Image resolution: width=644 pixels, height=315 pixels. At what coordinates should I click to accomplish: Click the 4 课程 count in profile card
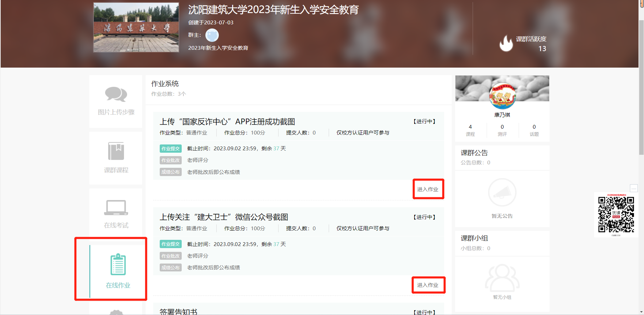470,130
